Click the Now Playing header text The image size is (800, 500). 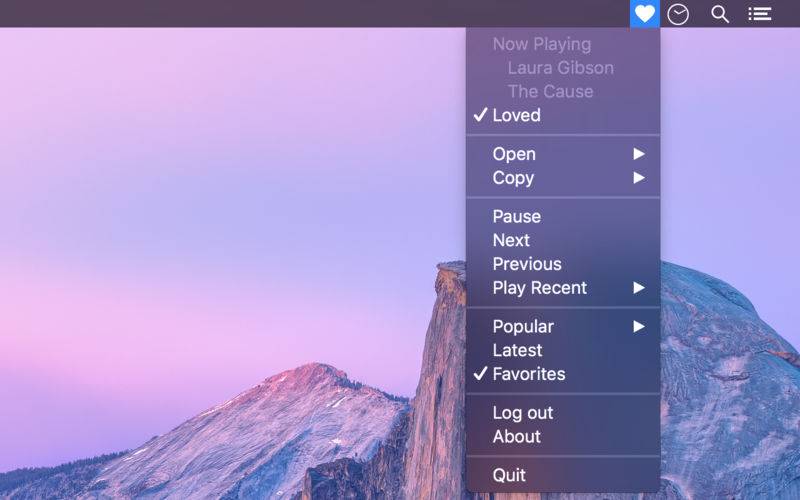click(x=542, y=44)
